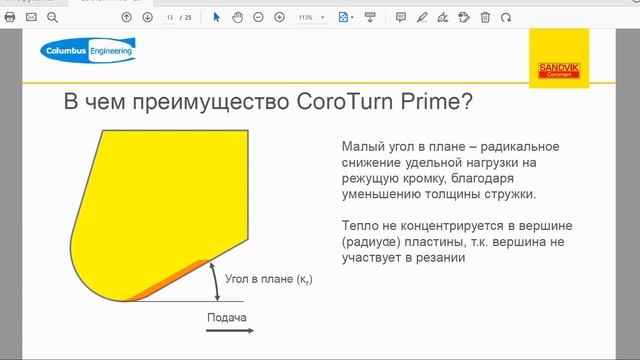Toggle read mode keyboard-scroll icon
This screenshot has height=360, width=640.
370,17
